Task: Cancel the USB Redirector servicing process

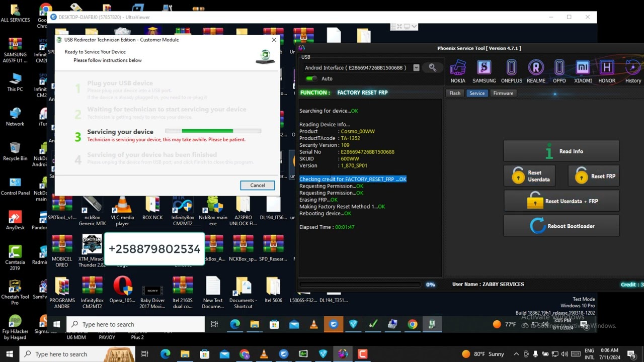Action: point(257,185)
